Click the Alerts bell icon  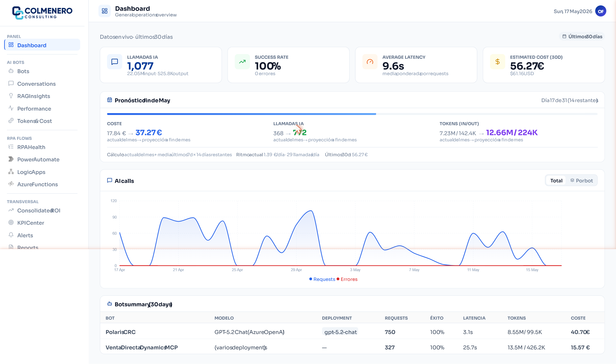(x=11, y=235)
